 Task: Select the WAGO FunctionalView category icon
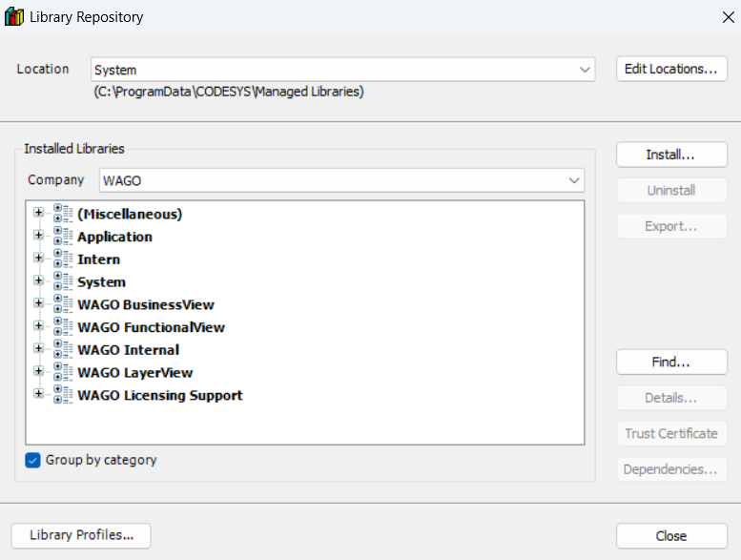coord(64,327)
